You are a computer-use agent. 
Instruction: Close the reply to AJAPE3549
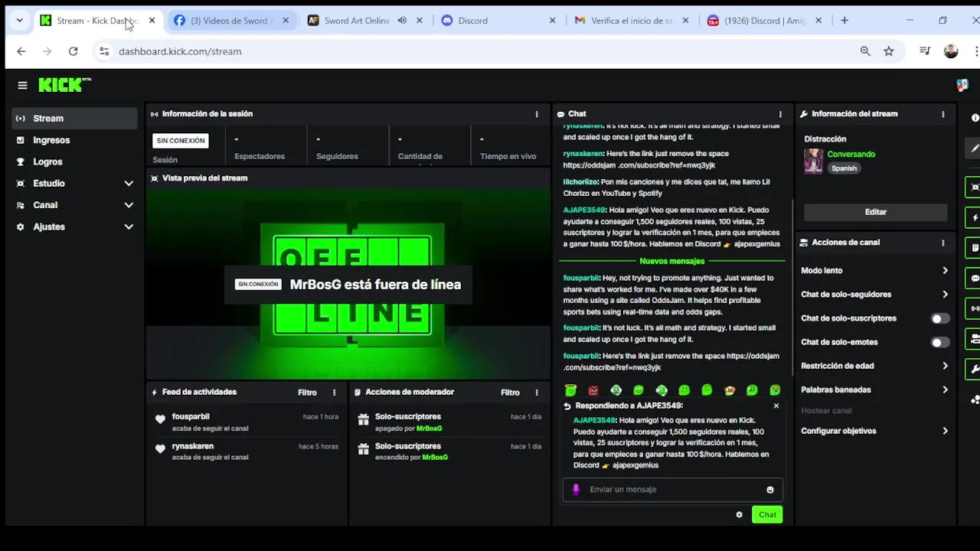point(776,406)
